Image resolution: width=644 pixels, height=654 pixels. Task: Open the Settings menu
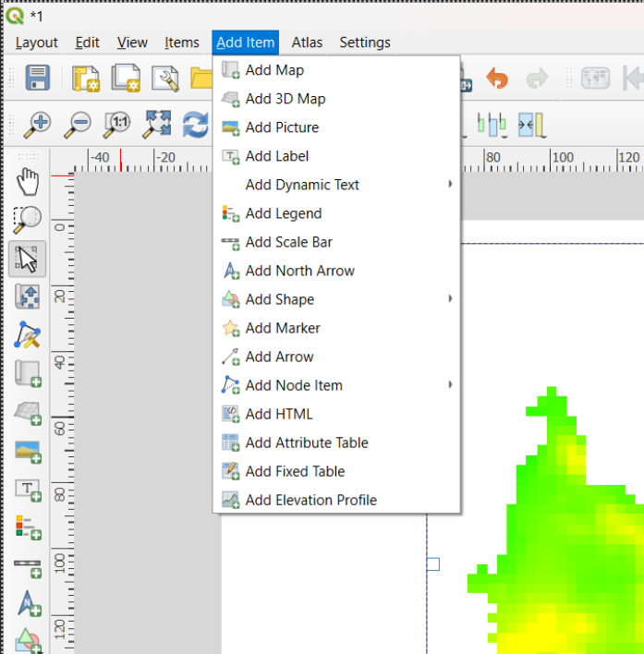(365, 42)
